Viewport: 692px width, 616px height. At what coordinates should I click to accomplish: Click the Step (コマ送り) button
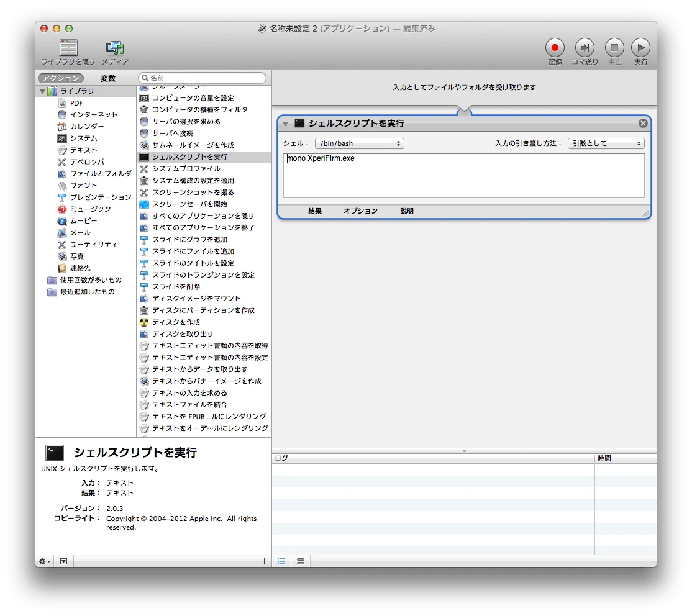pos(585,48)
